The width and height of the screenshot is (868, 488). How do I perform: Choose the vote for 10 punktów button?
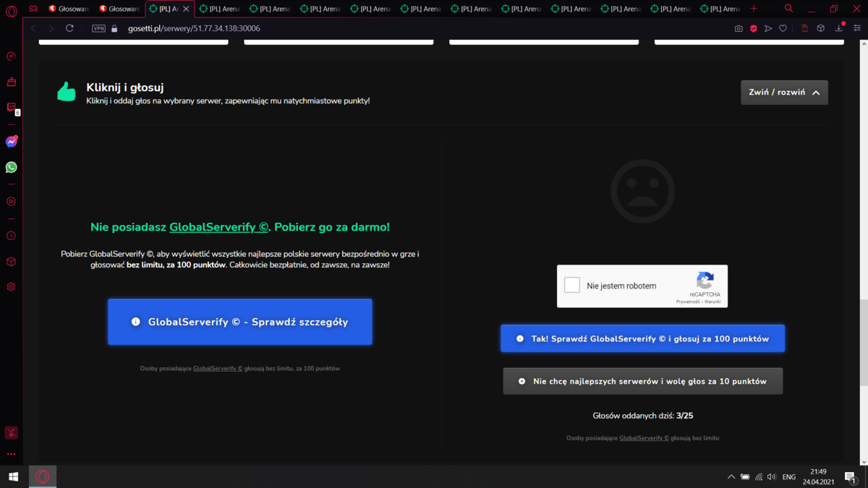coord(643,381)
